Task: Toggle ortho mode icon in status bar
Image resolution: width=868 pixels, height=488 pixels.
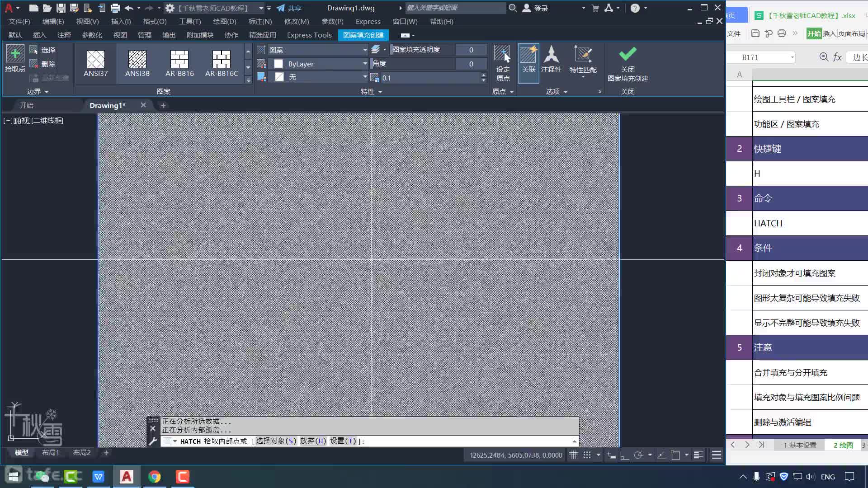Action: point(624,455)
